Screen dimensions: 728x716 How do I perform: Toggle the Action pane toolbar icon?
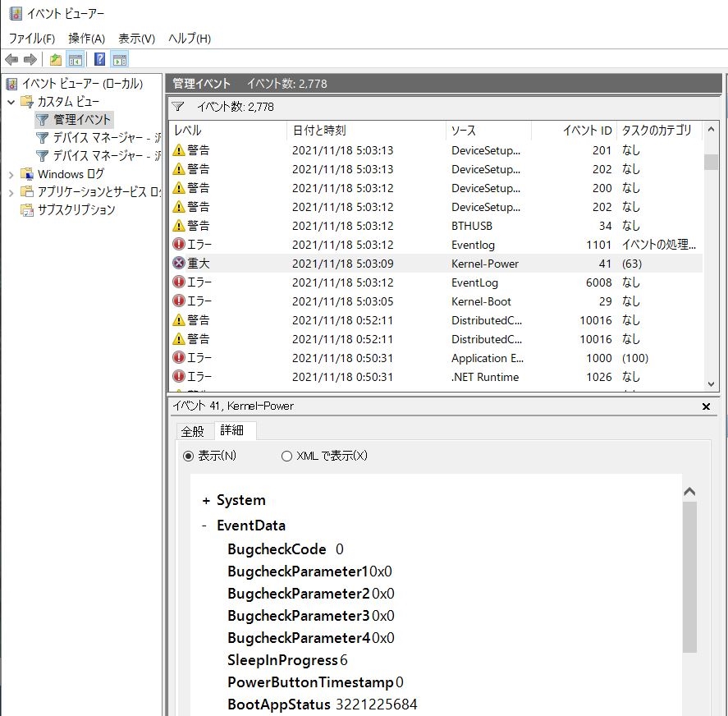[x=120, y=59]
